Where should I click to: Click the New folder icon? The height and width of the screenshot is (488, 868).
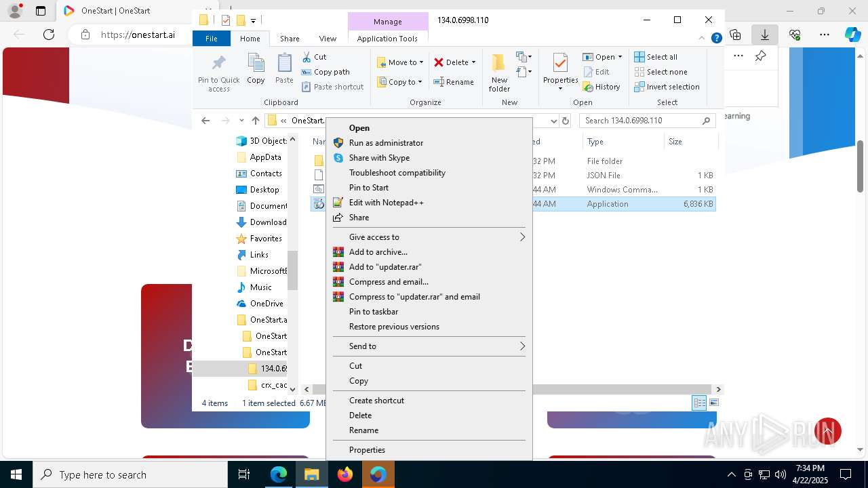pos(499,73)
